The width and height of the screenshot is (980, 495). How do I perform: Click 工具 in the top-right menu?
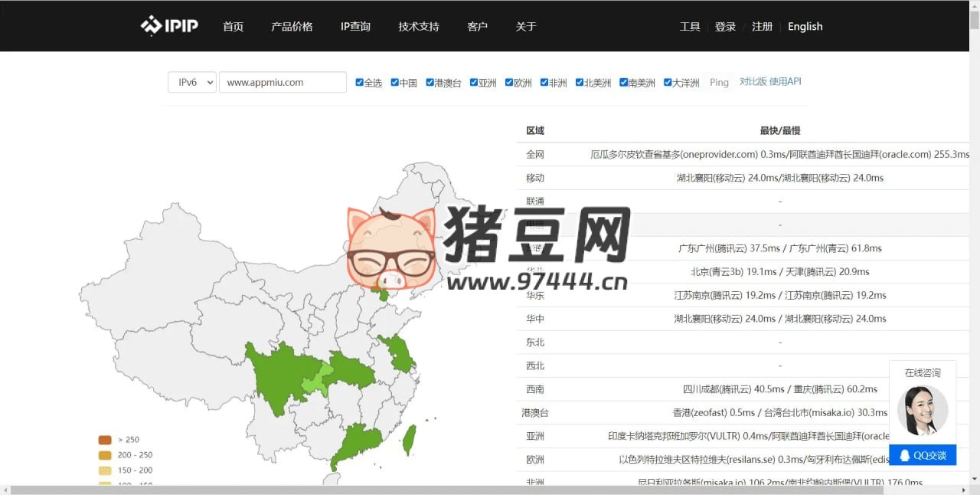click(689, 26)
